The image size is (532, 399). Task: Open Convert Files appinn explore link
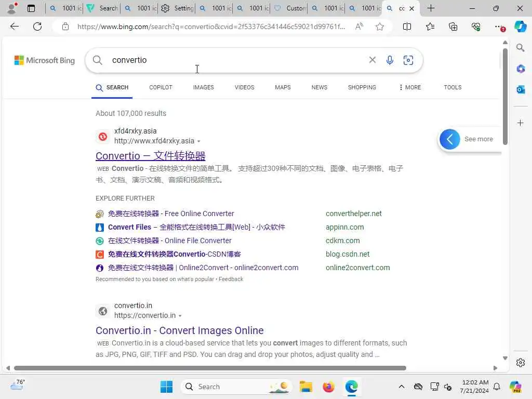click(196, 227)
